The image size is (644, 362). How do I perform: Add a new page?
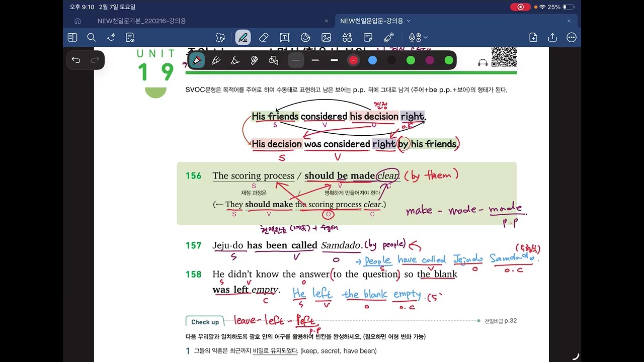pyautogui.click(x=533, y=37)
